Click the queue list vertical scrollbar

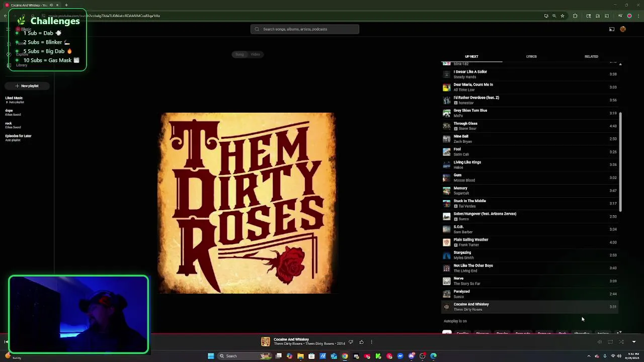(620, 161)
